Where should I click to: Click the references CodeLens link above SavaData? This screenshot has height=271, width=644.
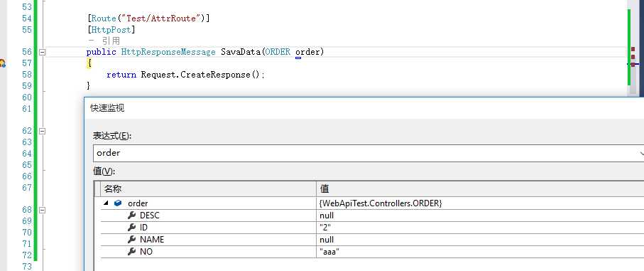[x=104, y=41]
